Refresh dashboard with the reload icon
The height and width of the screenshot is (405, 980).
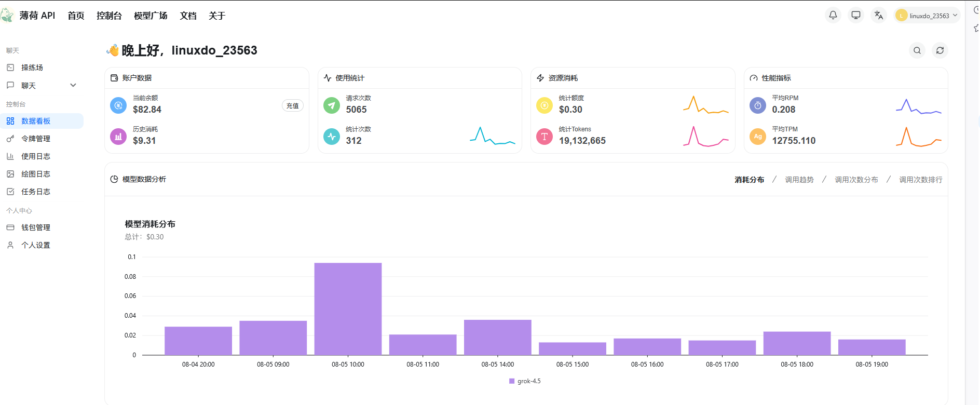(x=940, y=50)
